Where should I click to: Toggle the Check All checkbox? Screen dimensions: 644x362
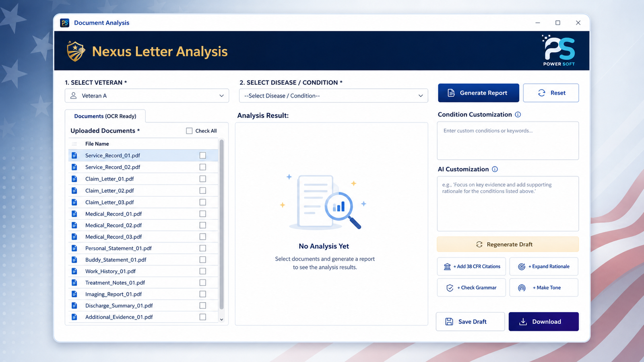[x=189, y=131]
